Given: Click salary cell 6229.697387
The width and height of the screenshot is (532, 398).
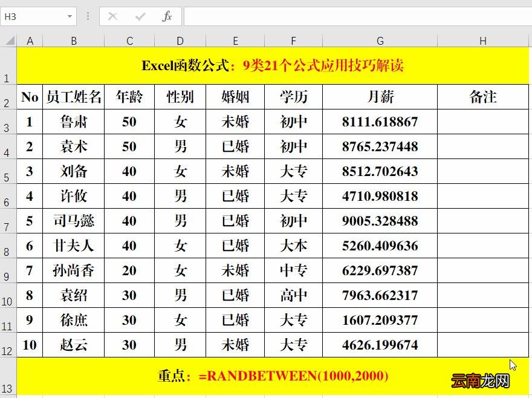Looking at the screenshot, I should (x=380, y=270).
